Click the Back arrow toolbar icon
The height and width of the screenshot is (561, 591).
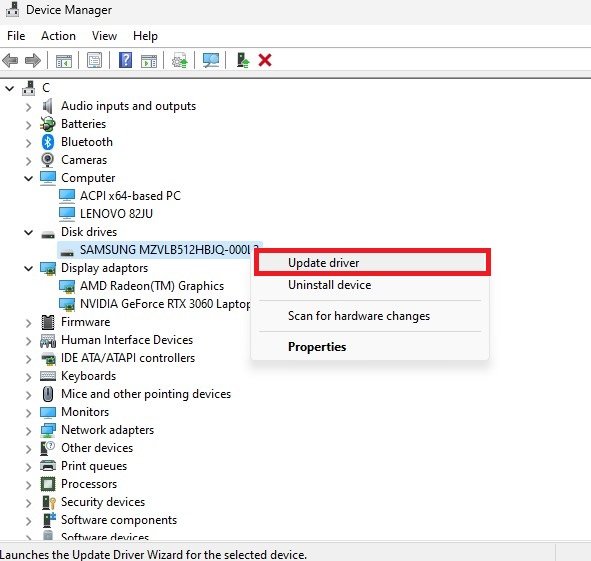(10, 60)
